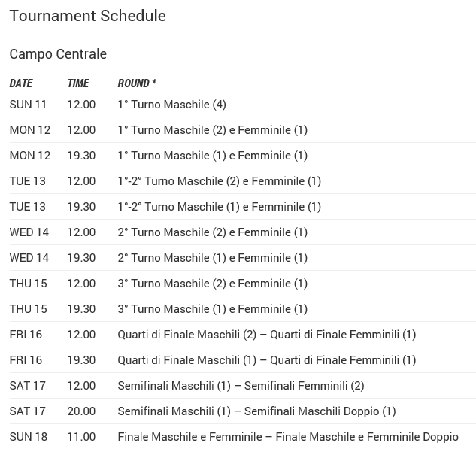476x452 pixels.
Task: Click the 20.00 time on Saturday 17
Action: 81,411
